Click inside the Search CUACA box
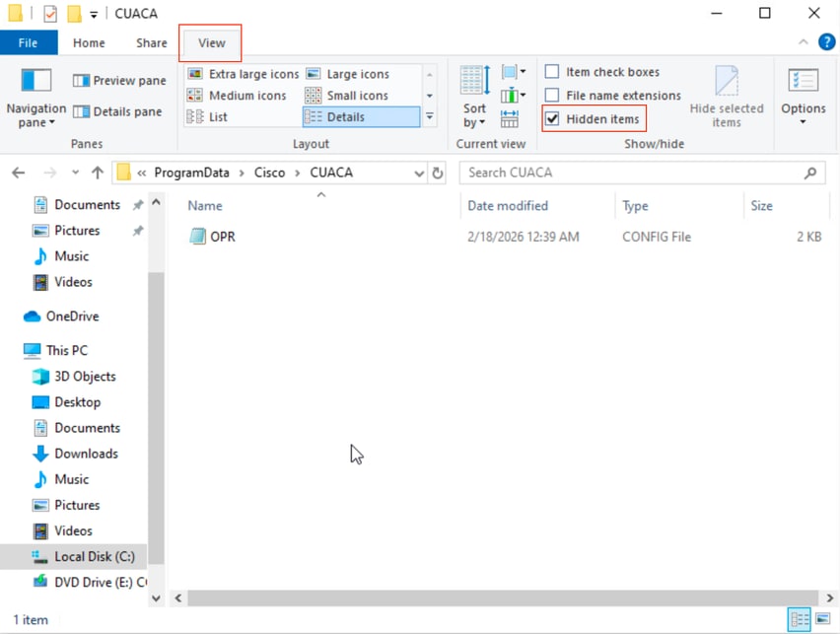Screen dimensions: 840x634 pyautogui.click(x=631, y=173)
